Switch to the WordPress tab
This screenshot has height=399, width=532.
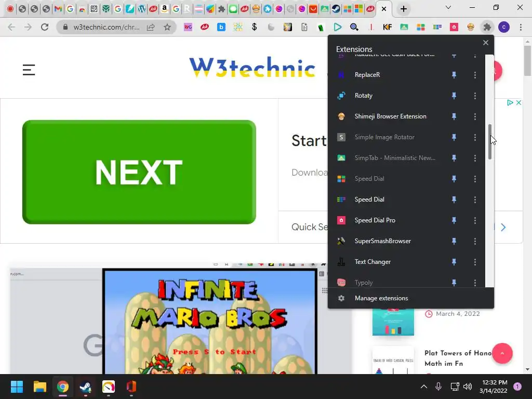pos(141,9)
